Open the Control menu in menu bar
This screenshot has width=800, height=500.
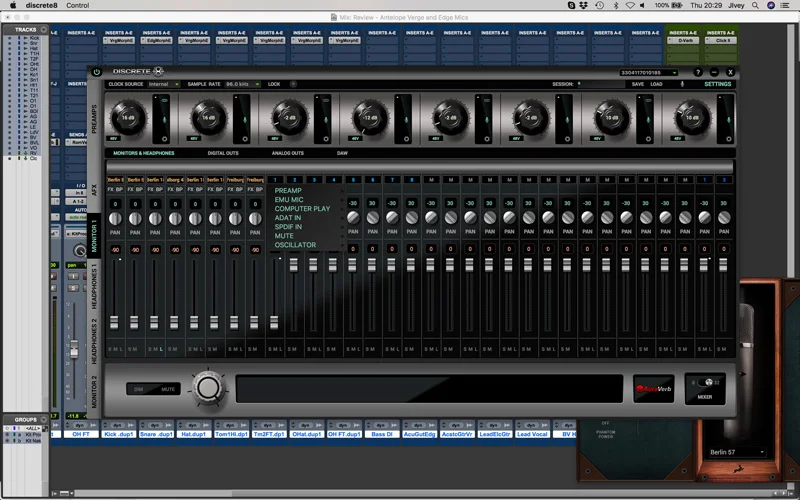[78, 5]
